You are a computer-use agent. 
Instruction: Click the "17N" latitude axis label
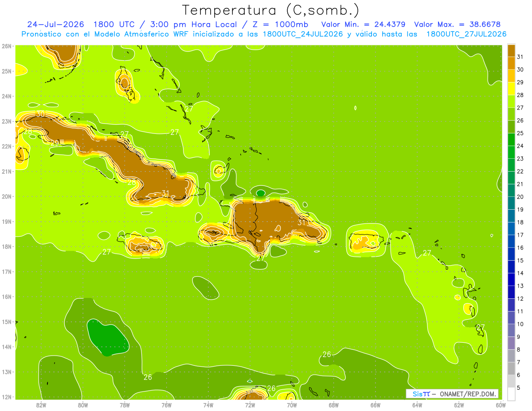pos(7,272)
